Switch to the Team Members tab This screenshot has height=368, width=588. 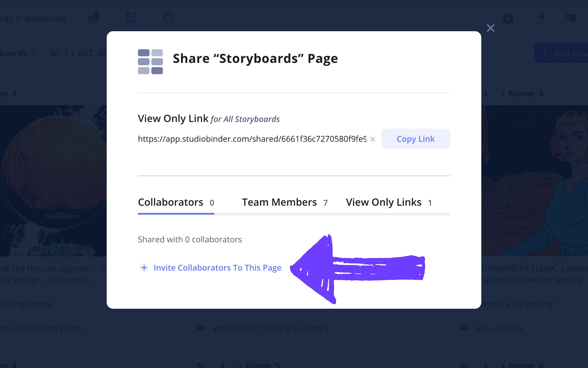pyautogui.click(x=285, y=202)
